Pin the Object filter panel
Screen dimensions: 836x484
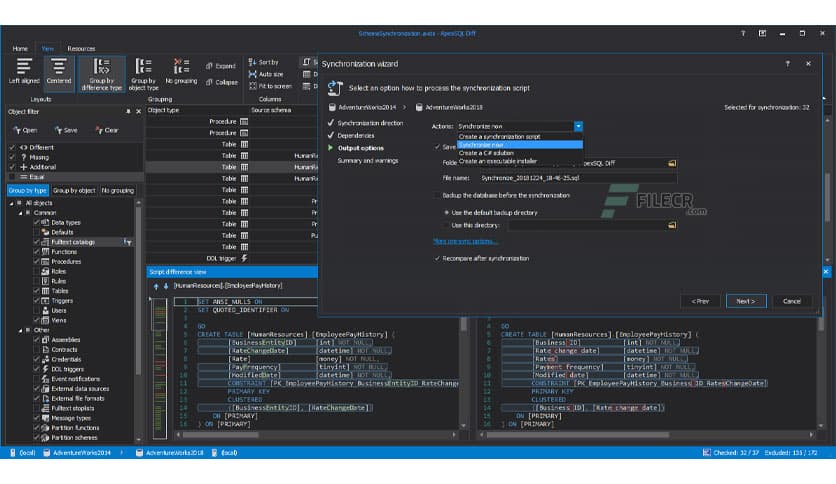[x=128, y=111]
